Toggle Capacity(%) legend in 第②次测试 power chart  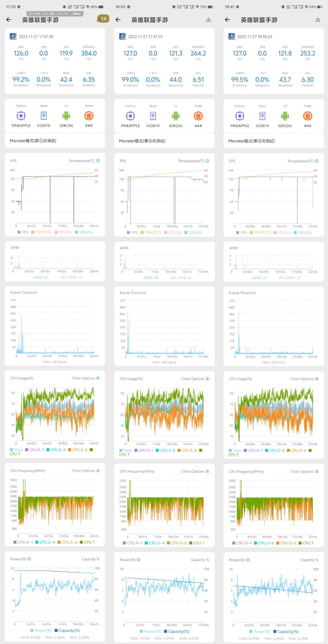pyautogui.click(x=177, y=631)
